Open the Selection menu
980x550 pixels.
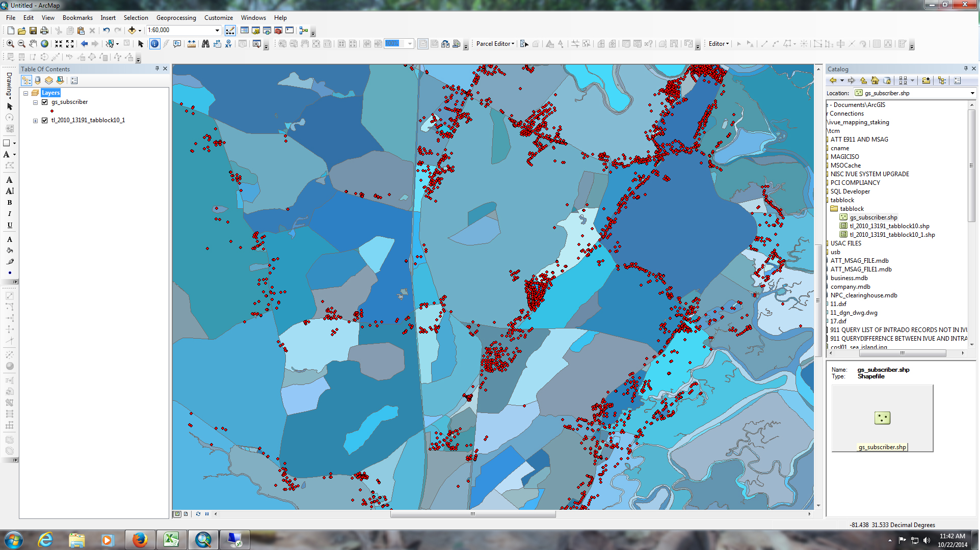(x=136, y=18)
